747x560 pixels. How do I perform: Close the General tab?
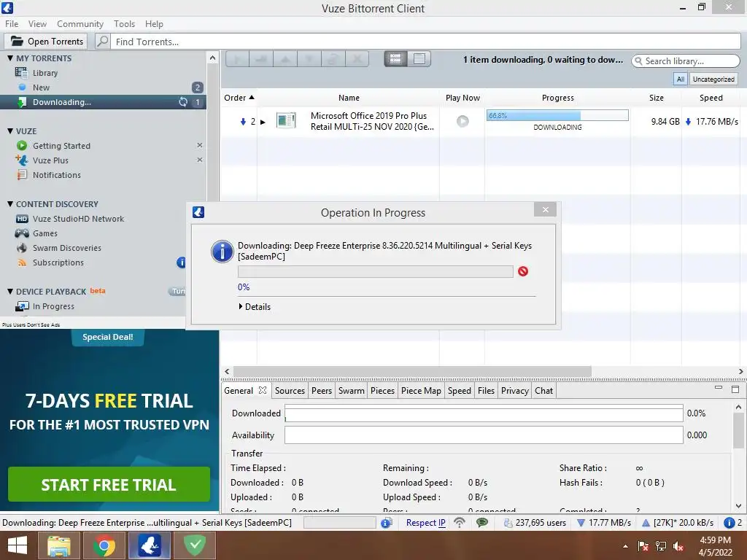263,390
